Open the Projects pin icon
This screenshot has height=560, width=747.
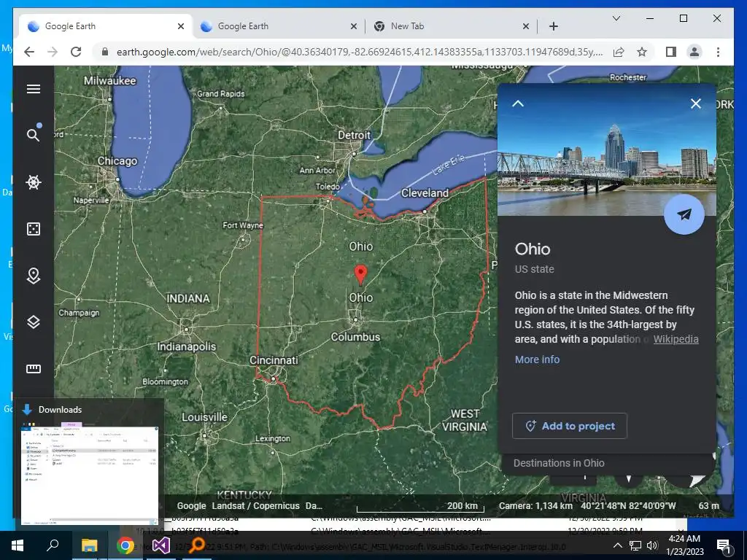[x=34, y=276]
